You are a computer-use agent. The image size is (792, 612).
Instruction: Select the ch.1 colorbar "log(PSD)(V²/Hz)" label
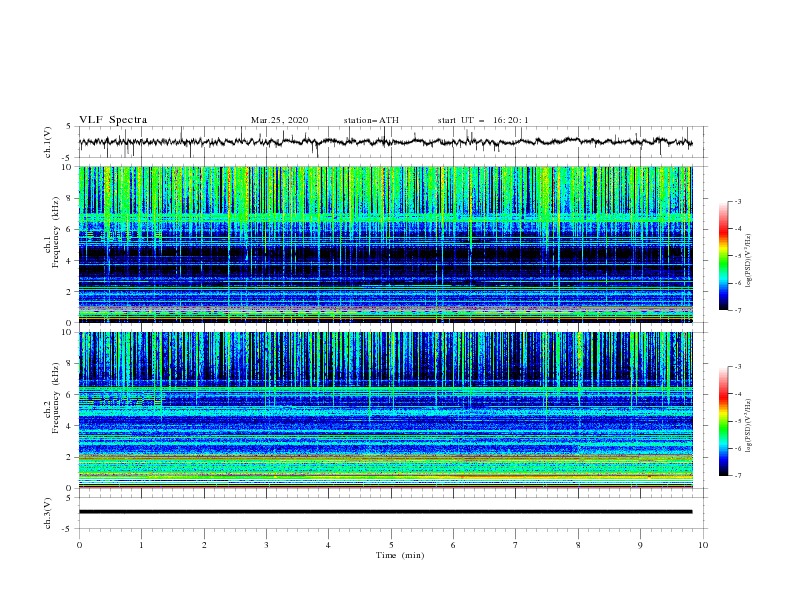coord(749,261)
